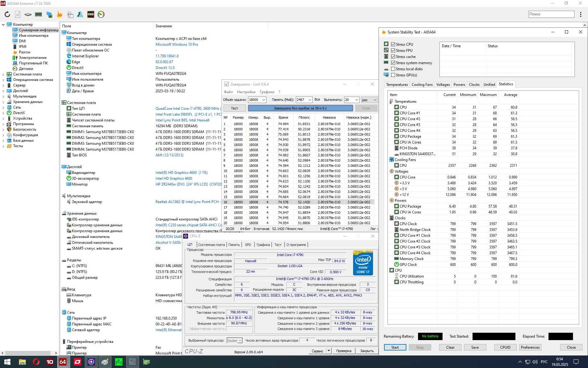Toggle the Stress cache checkbox
The height and width of the screenshot is (368, 588).
(393, 57)
